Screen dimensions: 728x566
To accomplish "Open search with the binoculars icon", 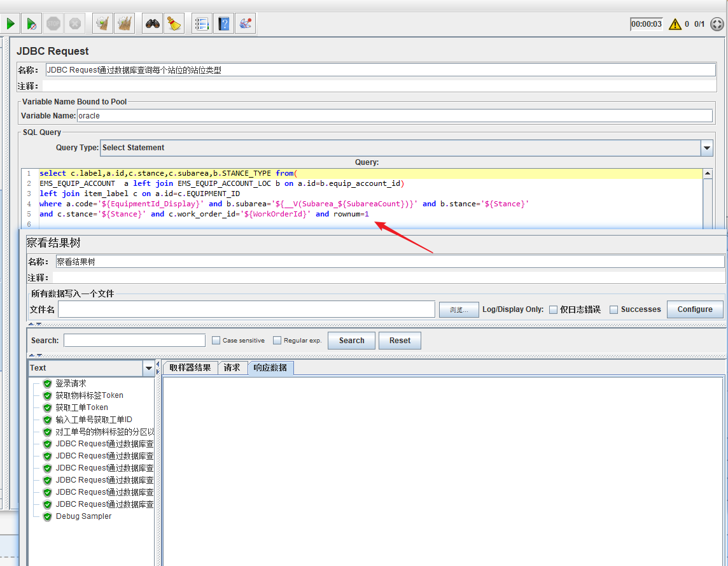I will [152, 23].
